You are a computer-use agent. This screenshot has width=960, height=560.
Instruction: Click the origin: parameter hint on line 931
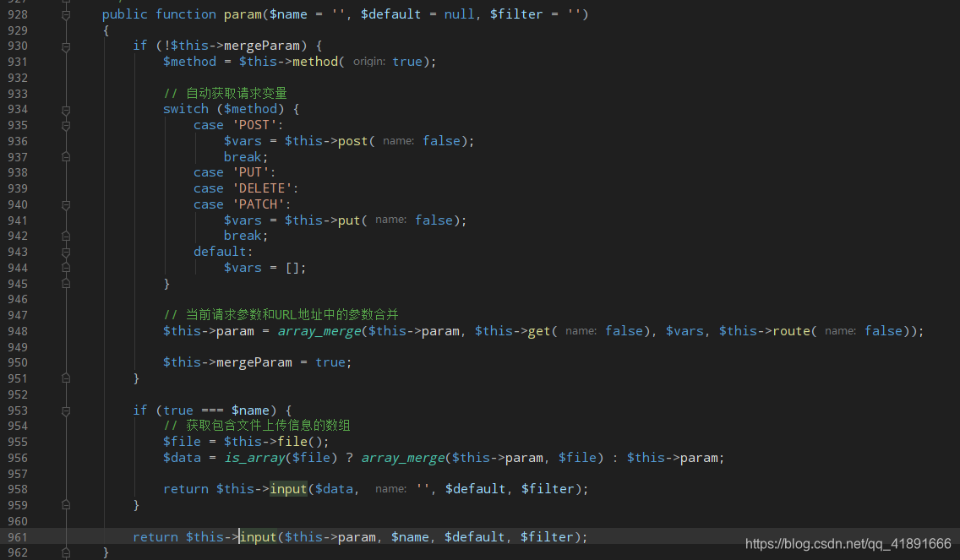[369, 62]
